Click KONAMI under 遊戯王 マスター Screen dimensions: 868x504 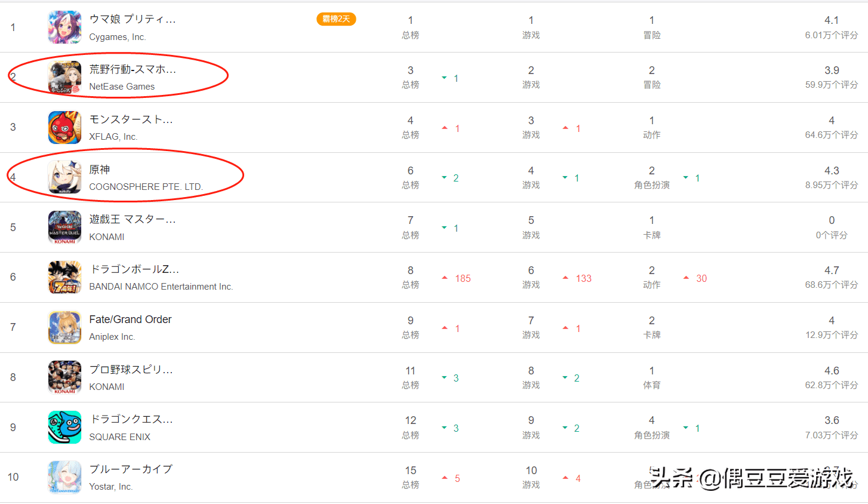(107, 237)
